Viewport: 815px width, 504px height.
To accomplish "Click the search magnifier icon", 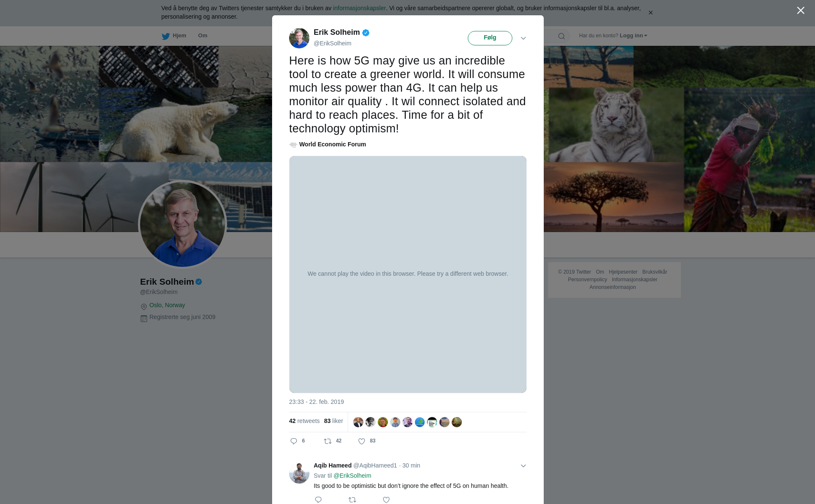I will click(562, 36).
